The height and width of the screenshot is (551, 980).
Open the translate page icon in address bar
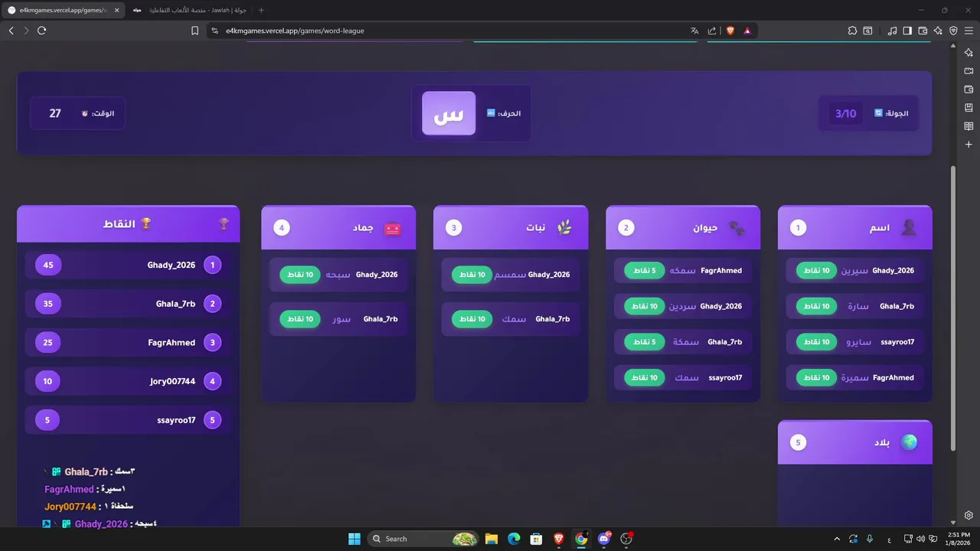pos(694,31)
